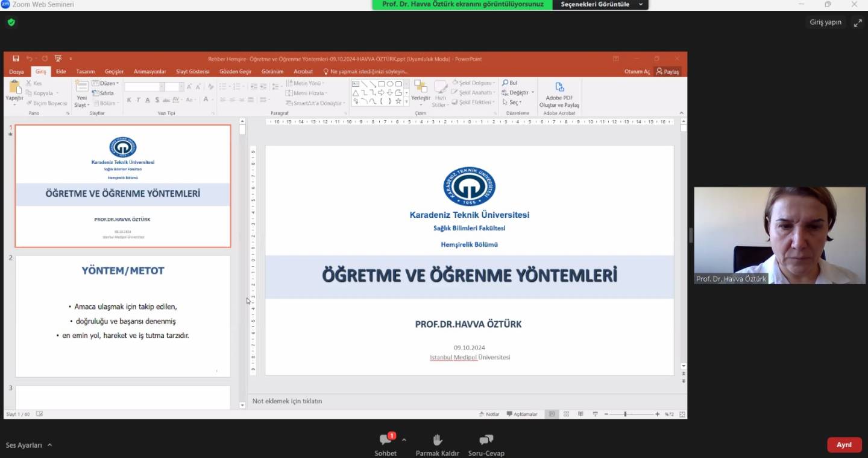
Task: Toggle the Açıklamalar comments pane
Action: coord(522,414)
